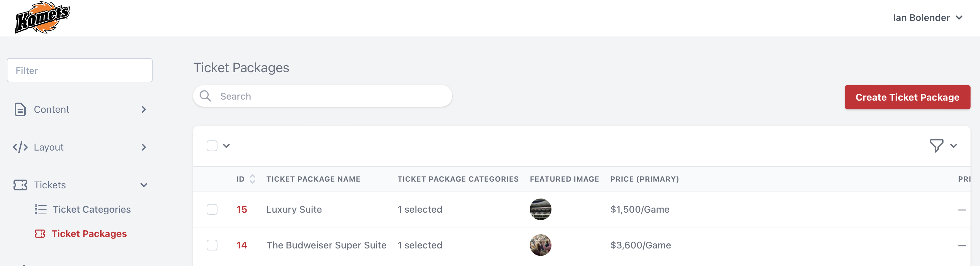Collapse the Tickets section chevron
The height and width of the screenshot is (266, 980).
click(x=144, y=185)
